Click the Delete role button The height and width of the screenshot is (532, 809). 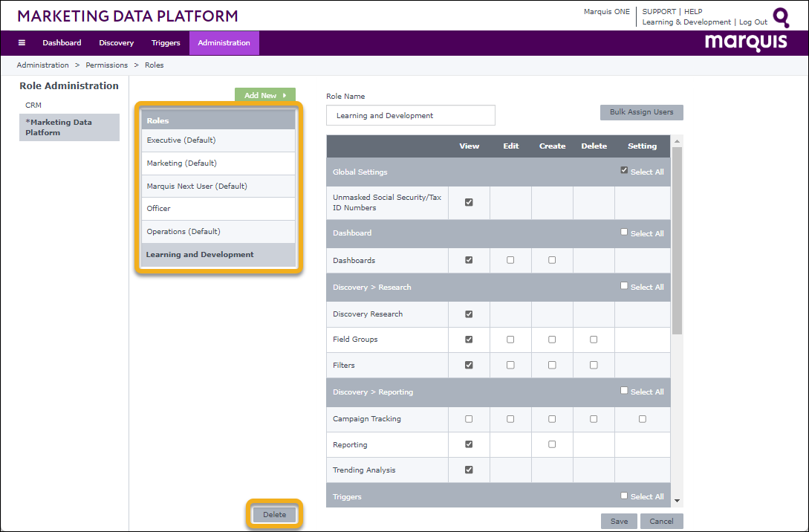point(274,514)
